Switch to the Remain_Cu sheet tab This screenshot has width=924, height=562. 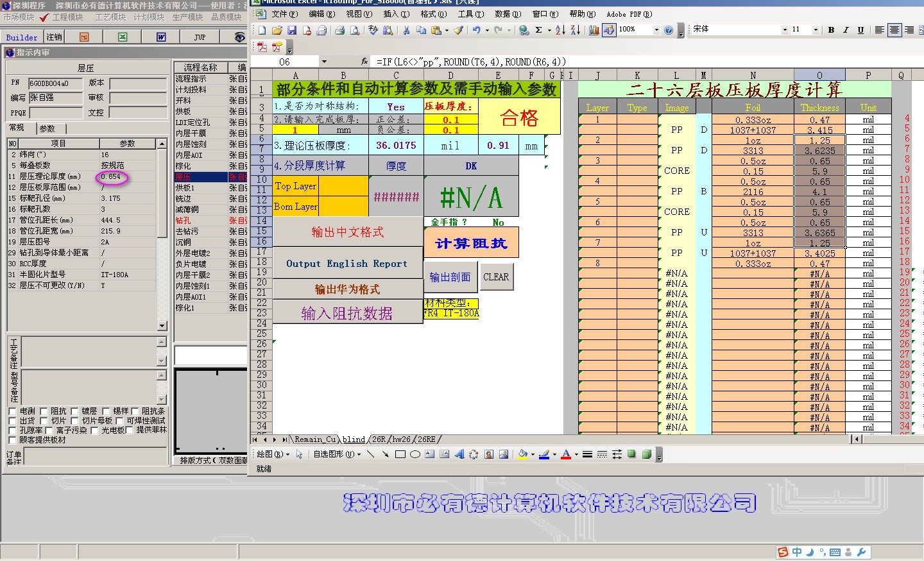(315, 439)
